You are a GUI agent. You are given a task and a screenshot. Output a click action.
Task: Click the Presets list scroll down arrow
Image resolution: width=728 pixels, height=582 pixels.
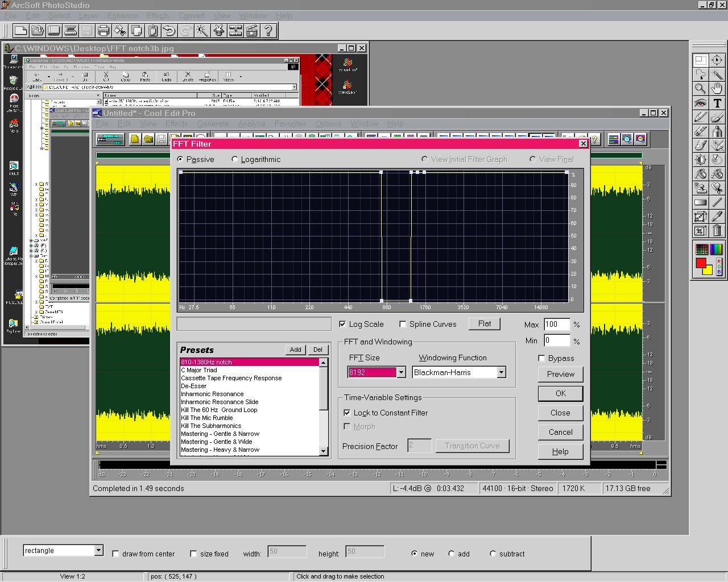[324, 451]
